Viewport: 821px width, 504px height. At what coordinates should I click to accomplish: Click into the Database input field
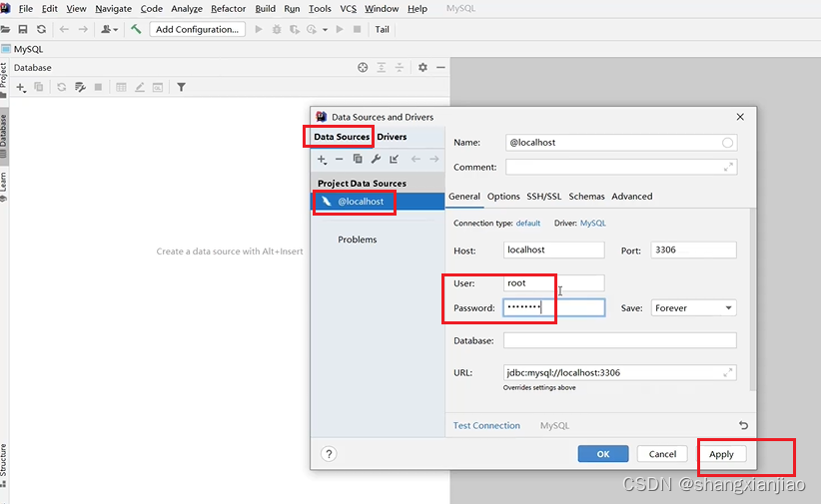pos(620,340)
